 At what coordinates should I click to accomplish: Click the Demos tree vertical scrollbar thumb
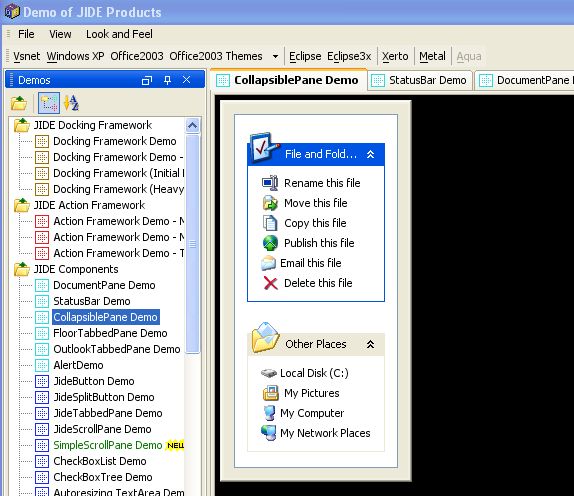[x=193, y=244]
